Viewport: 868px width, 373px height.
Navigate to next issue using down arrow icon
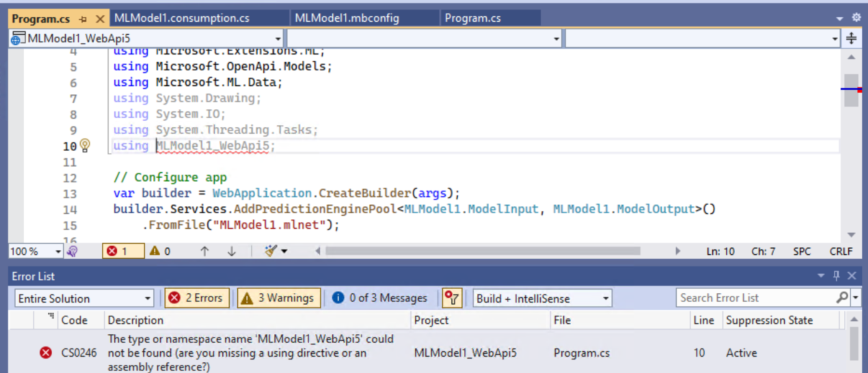click(231, 251)
